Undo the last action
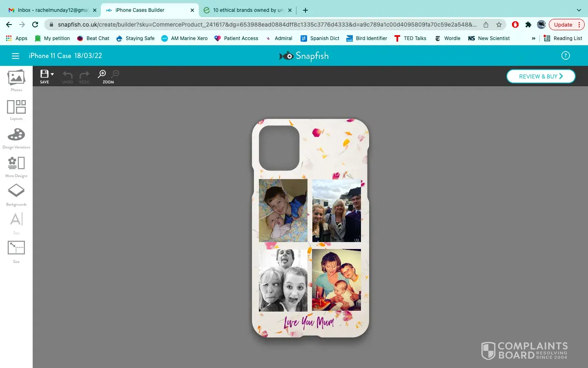 [67, 76]
